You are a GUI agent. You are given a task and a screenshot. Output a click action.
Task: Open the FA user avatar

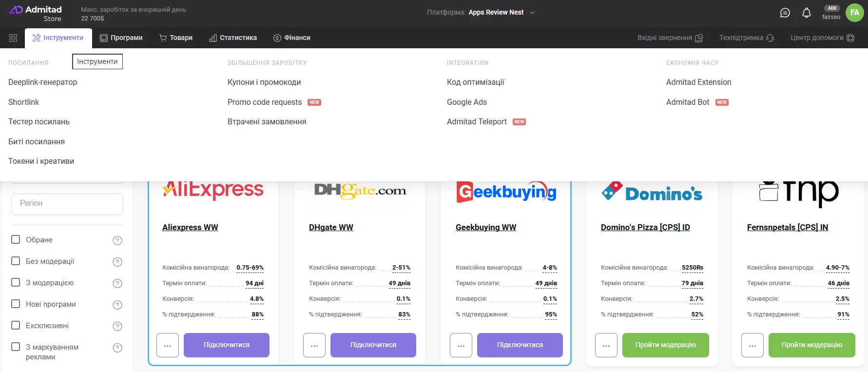tap(855, 13)
